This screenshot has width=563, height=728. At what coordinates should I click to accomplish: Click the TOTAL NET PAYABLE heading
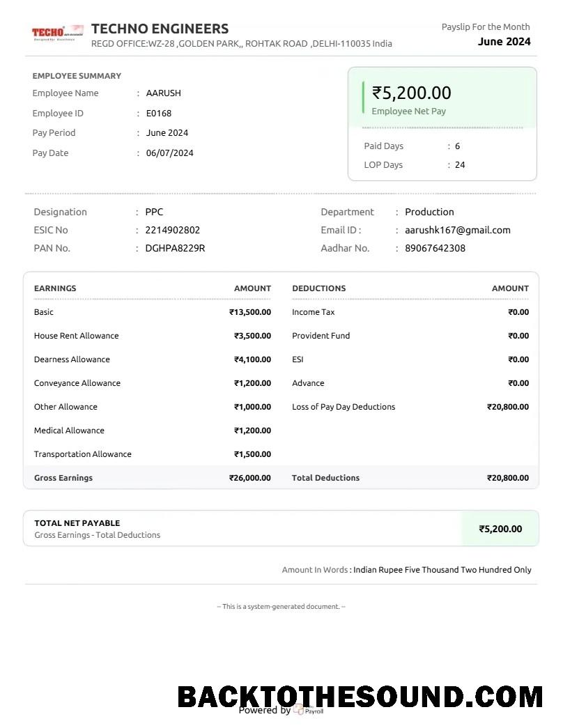(x=77, y=523)
